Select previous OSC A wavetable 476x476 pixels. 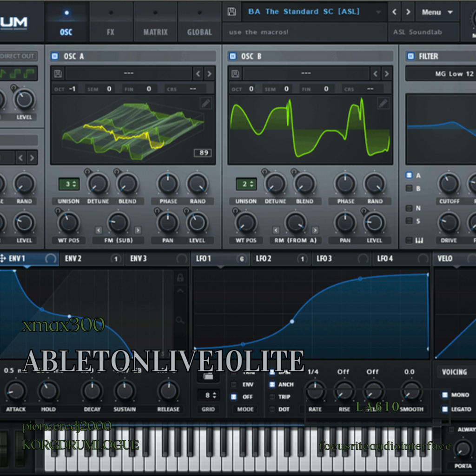tap(198, 73)
